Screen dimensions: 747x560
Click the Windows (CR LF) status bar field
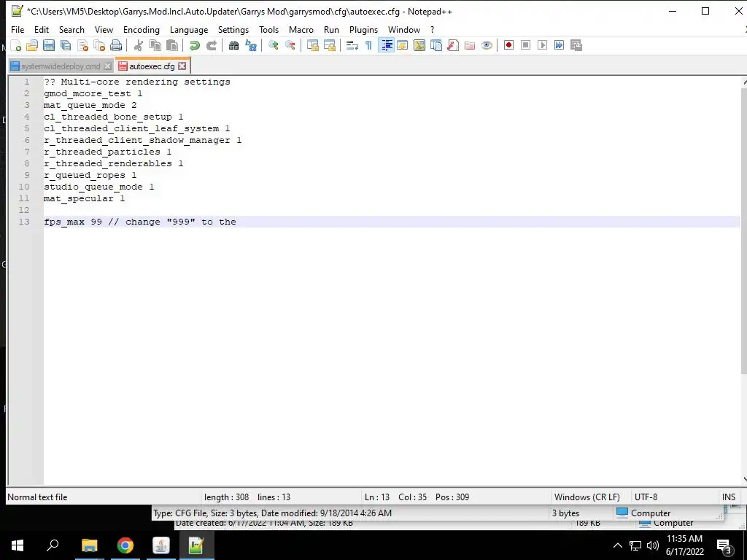pos(587,497)
